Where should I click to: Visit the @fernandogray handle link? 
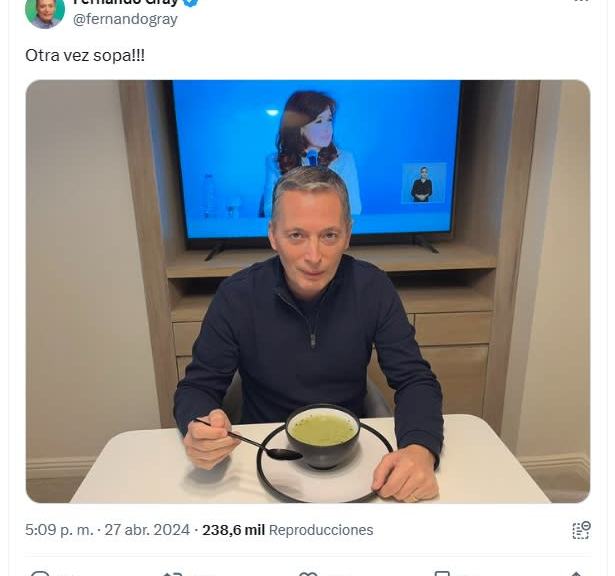[x=125, y=19]
